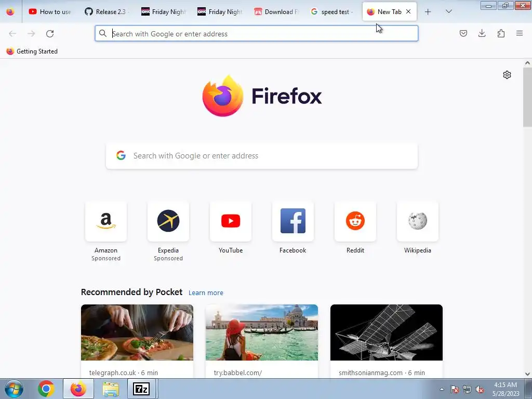The height and width of the screenshot is (399, 532).
Task: Click the vertical scrollbar thumb
Action: (527, 97)
